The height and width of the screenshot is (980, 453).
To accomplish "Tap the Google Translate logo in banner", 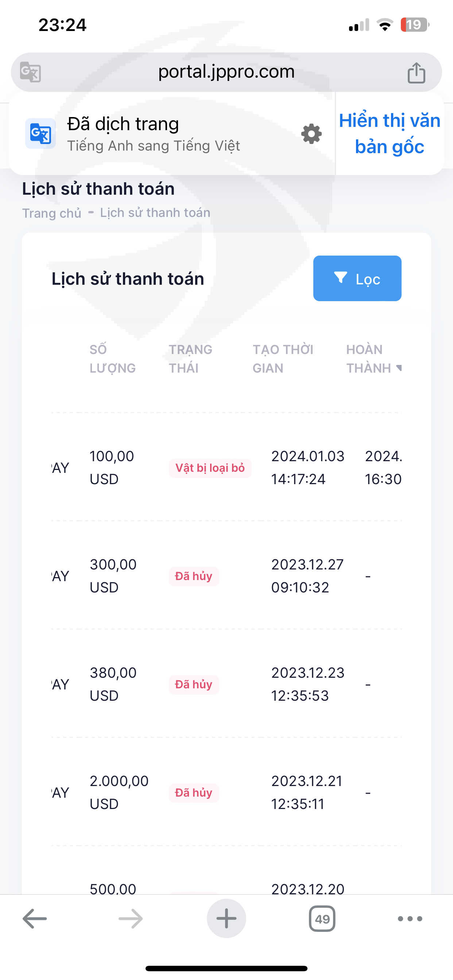I will [x=40, y=133].
